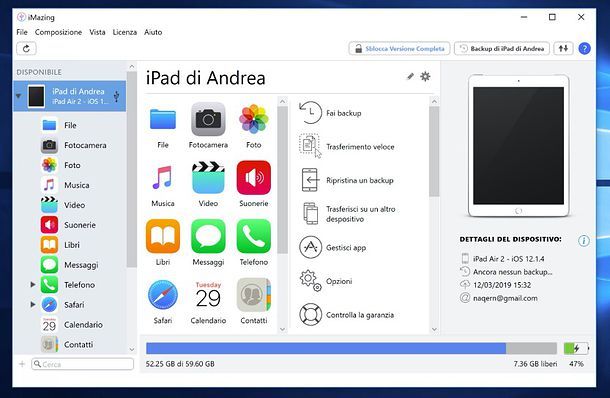The width and height of the screenshot is (610, 398).
Task: Open the Contatti icon in main grid
Action: [254, 295]
